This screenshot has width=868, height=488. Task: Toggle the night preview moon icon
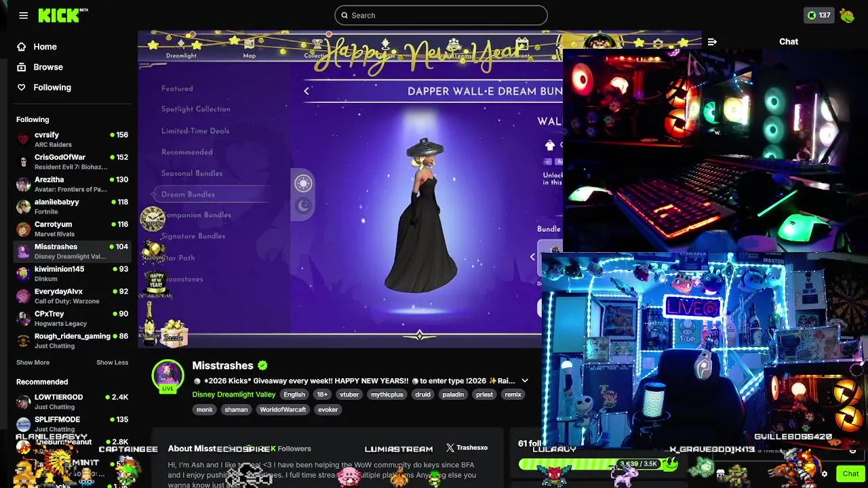pyautogui.click(x=303, y=206)
